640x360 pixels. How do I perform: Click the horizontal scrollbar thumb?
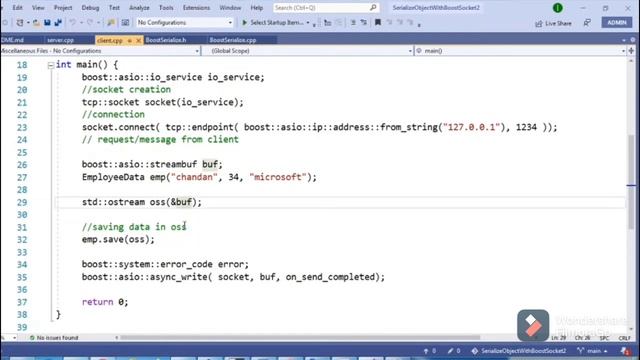point(300,338)
